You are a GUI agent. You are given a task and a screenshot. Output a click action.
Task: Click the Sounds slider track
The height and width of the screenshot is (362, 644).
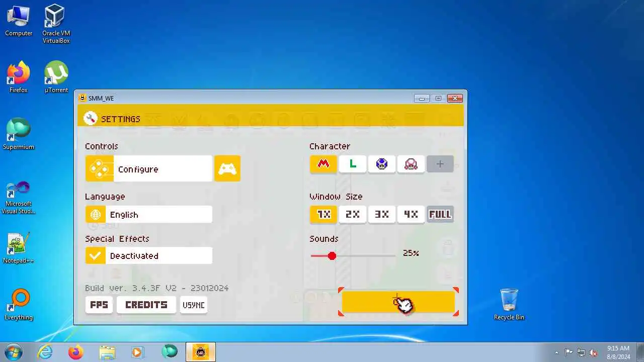(x=353, y=256)
